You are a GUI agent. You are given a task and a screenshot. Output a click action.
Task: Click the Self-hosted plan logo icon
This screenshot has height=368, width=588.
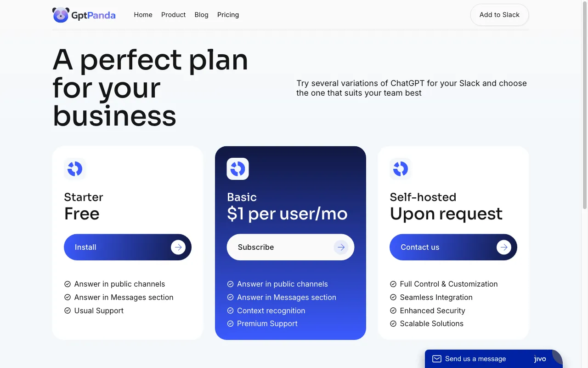pyautogui.click(x=401, y=169)
